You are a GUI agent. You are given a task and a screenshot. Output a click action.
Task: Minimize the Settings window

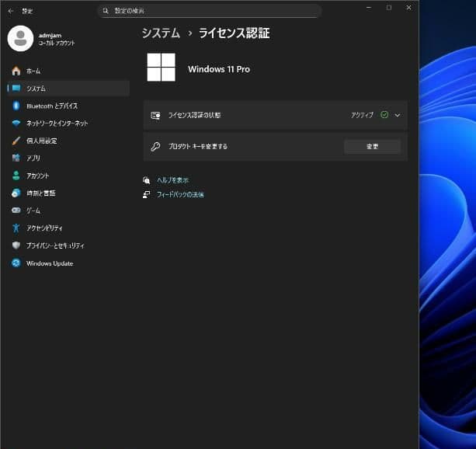click(369, 8)
